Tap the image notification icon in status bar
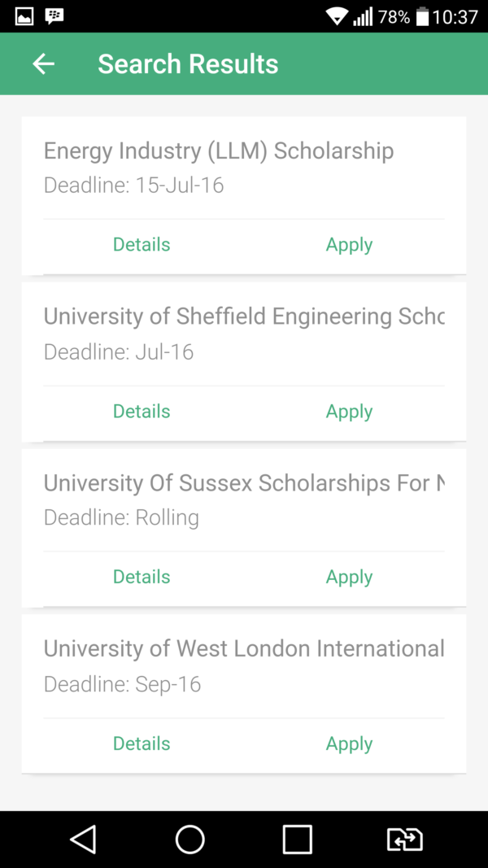This screenshot has height=868, width=488. pos(24,15)
